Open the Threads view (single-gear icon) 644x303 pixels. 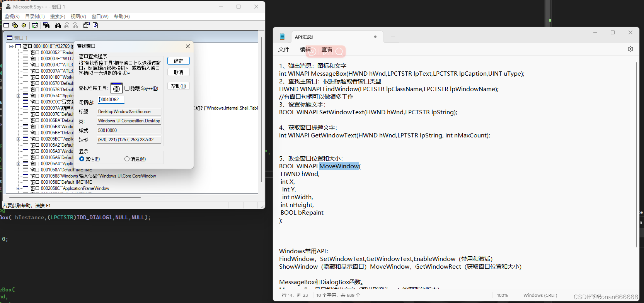[x=24, y=25]
